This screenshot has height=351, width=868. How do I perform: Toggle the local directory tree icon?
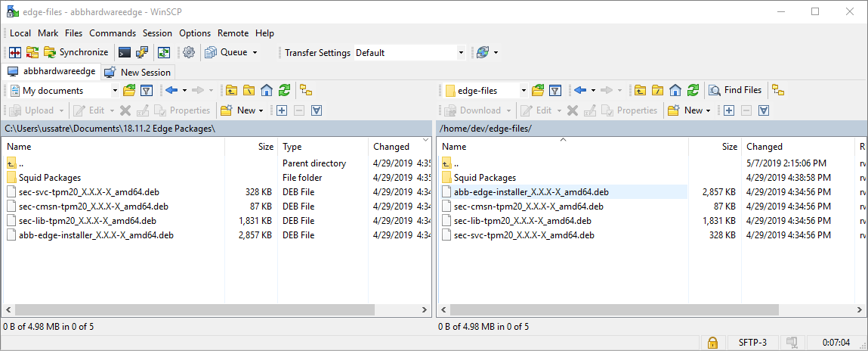click(306, 90)
